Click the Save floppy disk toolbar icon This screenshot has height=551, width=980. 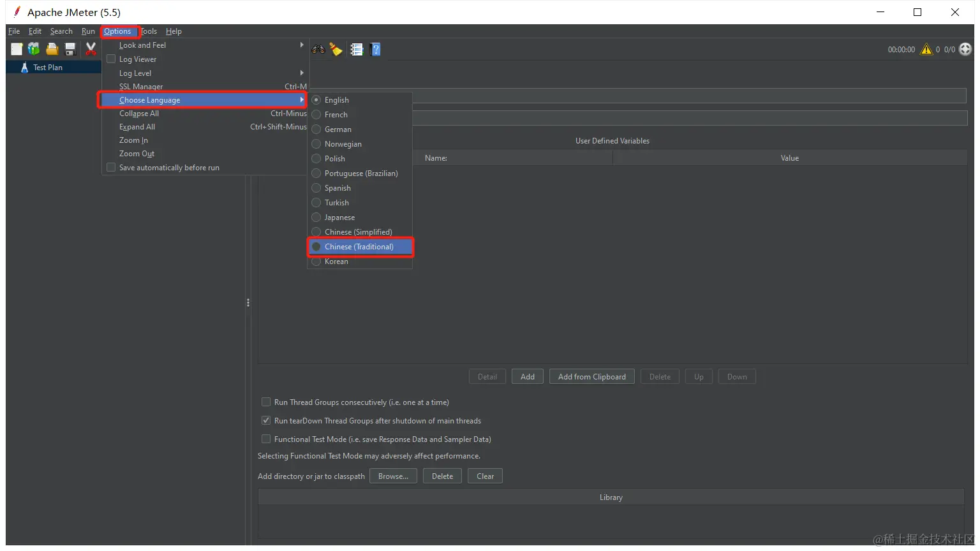tap(70, 49)
